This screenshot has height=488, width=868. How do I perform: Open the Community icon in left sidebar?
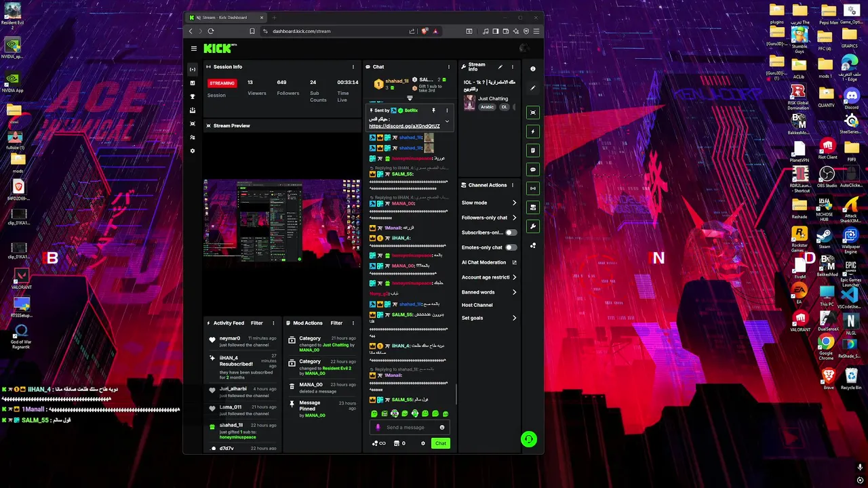coord(193,137)
